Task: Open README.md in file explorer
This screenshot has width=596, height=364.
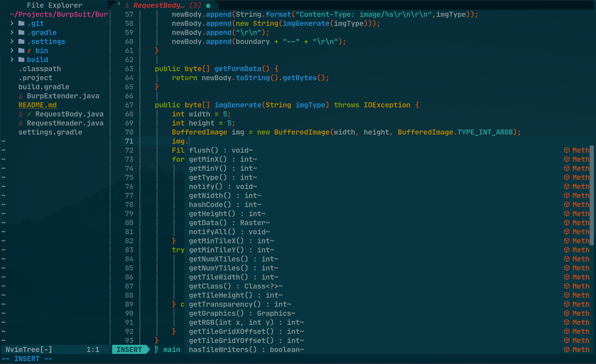Action: click(x=38, y=105)
